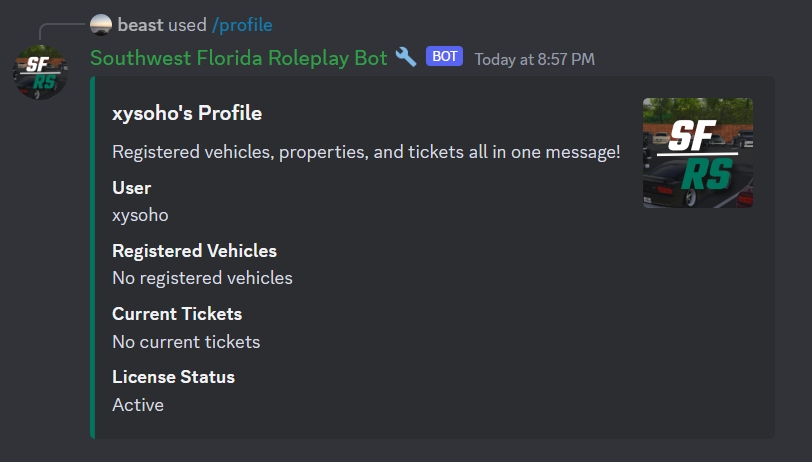Enlarge the SFRS embed thumbnail image

[698, 152]
